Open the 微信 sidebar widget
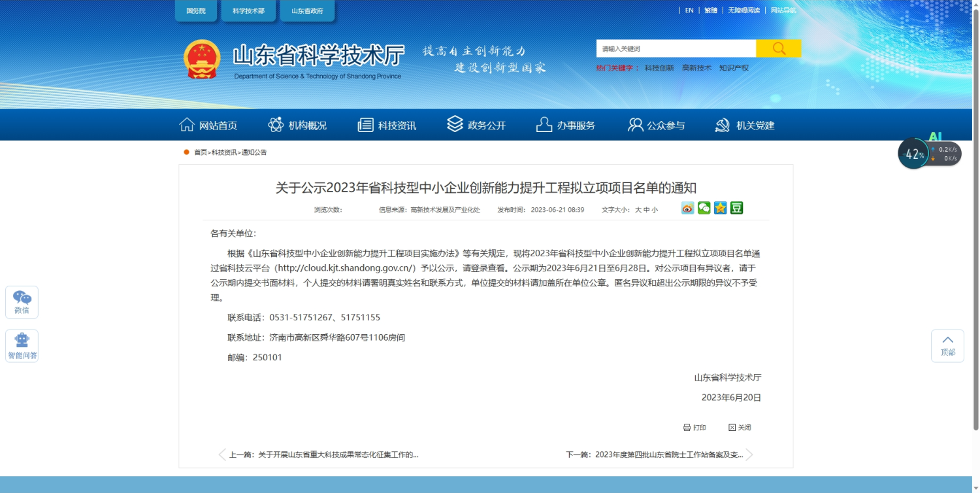The width and height of the screenshot is (980, 493). (x=22, y=302)
